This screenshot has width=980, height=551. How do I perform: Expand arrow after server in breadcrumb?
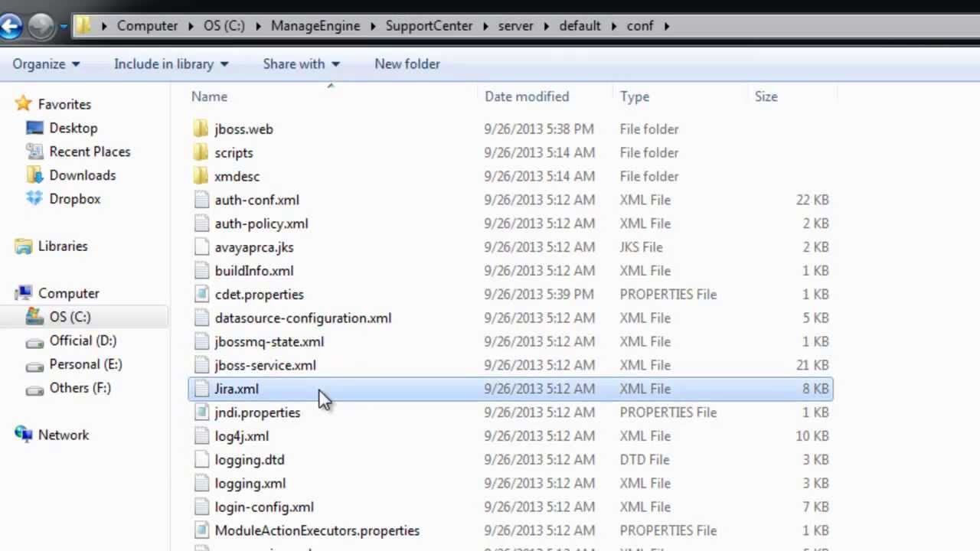point(547,26)
